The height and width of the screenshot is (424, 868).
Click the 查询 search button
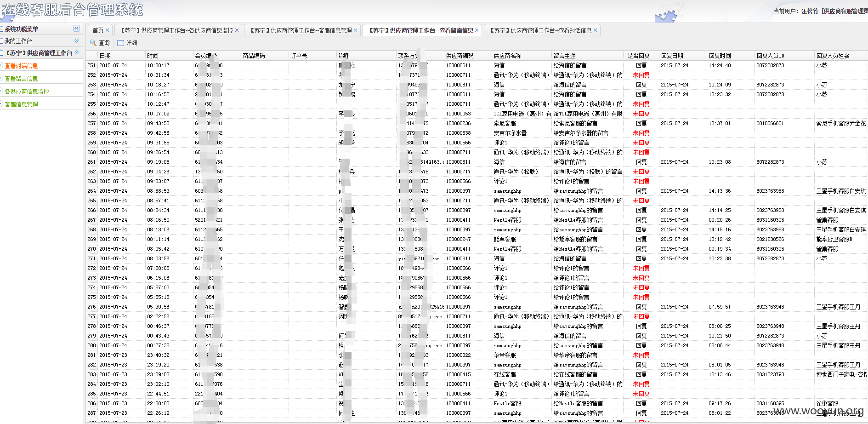[x=100, y=43]
